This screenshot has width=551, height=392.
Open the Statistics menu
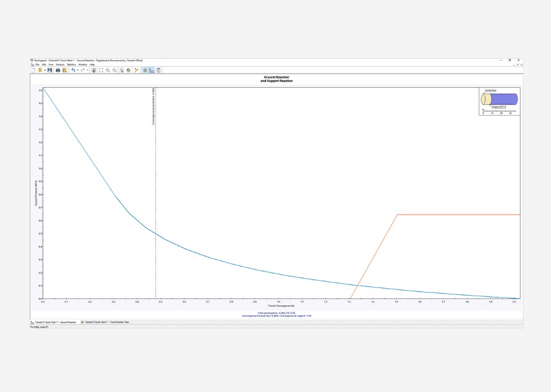coord(71,64)
